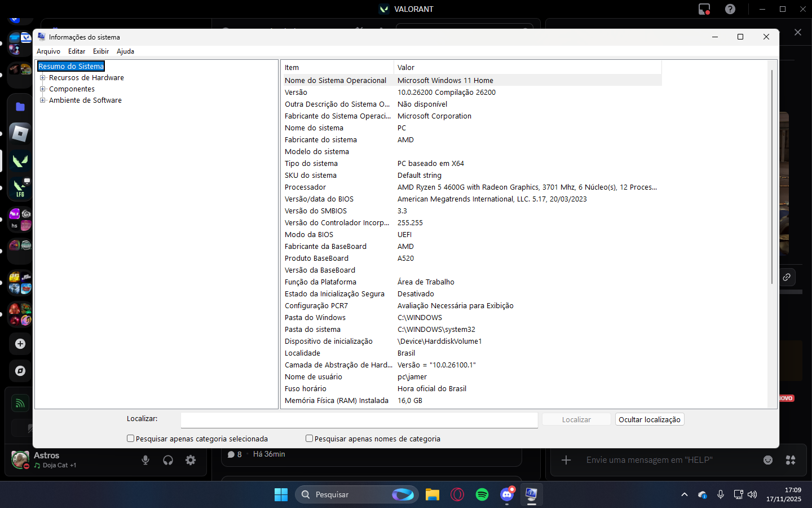The height and width of the screenshot is (508, 812).
Task: Focus the Localizar search input field
Action: (359, 420)
